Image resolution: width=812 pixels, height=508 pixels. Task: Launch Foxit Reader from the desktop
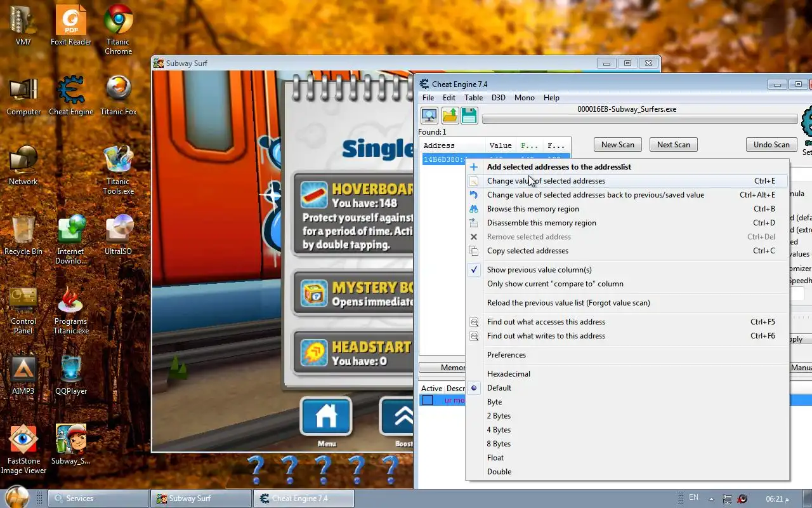pos(71,25)
